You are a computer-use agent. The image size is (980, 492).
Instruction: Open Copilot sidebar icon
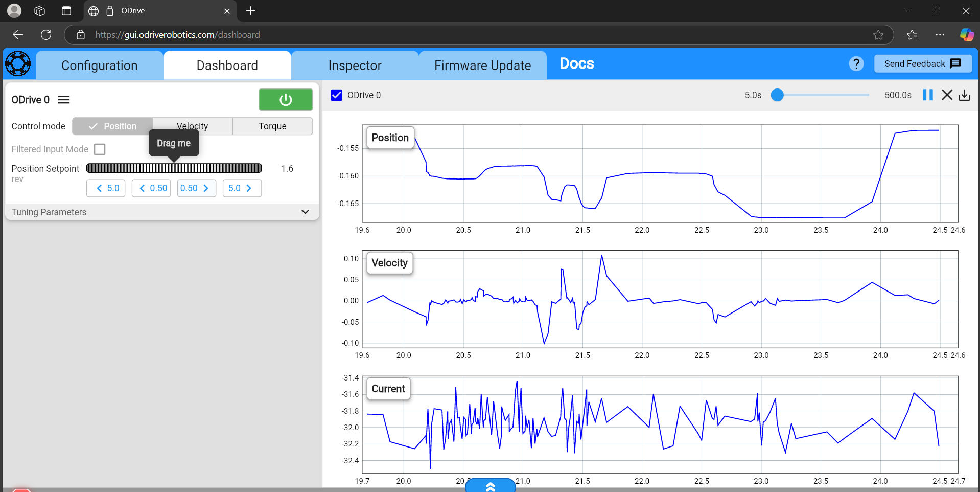pyautogui.click(x=967, y=35)
